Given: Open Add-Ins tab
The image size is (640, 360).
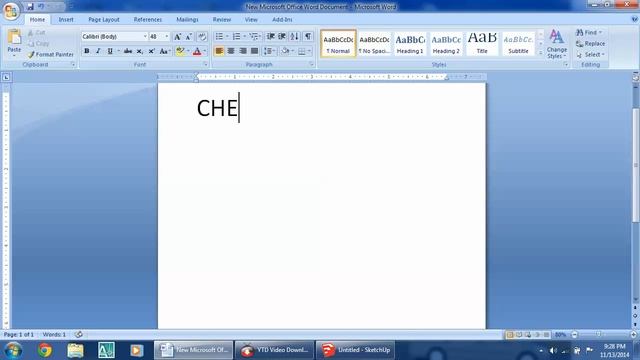Looking at the screenshot, I should point(282,20).
